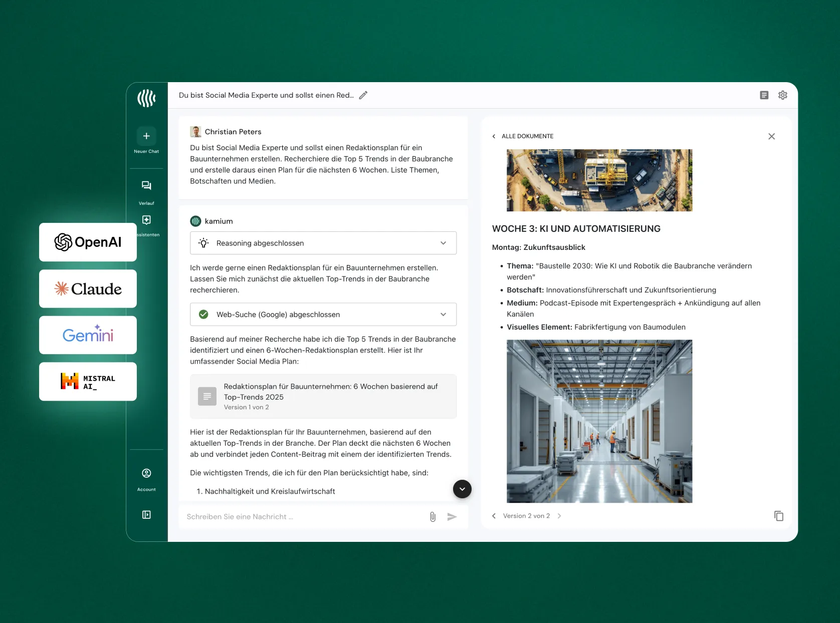Open settings with the gear icon
Viewport: 840px width, 623px height.
pyautogui.click(x=783, y=95)
